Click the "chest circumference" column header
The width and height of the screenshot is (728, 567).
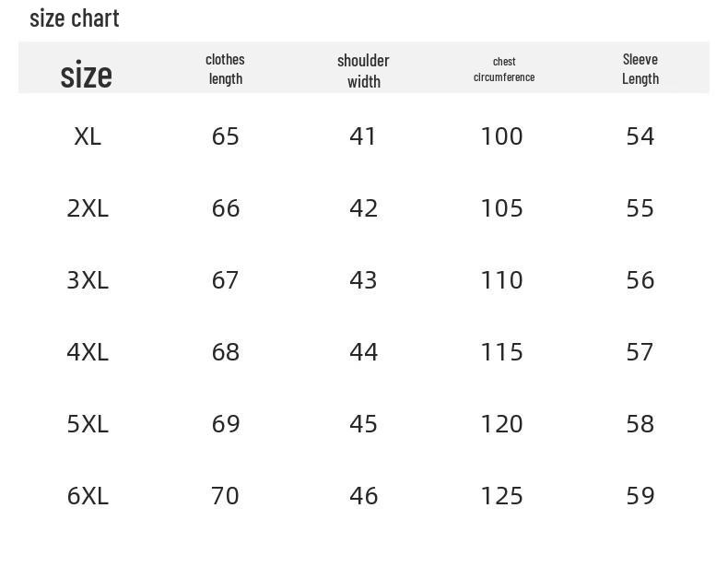[x=504, y=69]
